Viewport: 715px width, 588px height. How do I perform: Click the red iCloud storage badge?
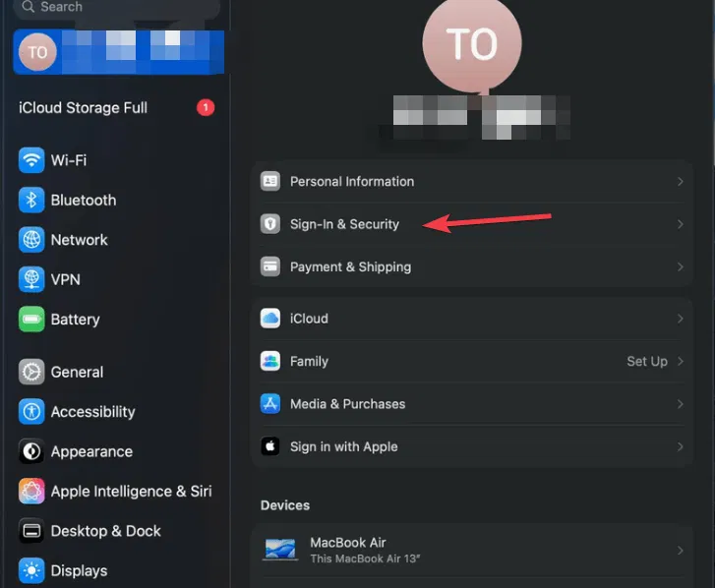(206, 107)
